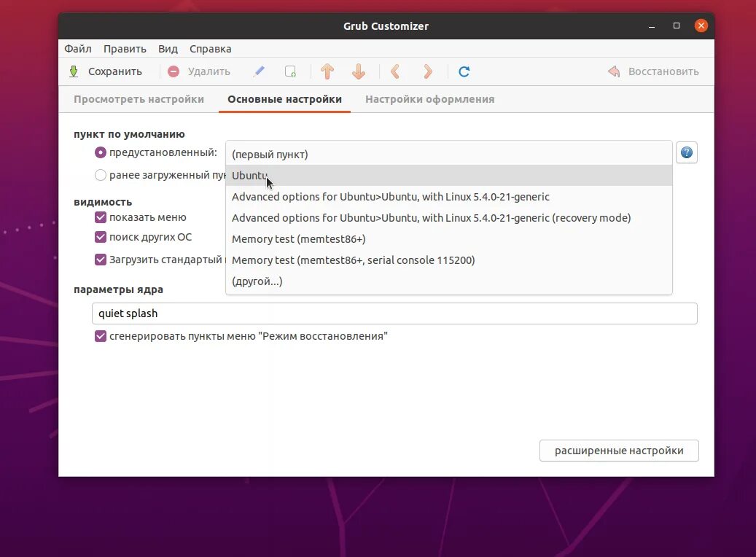
Task: Maximize the Grub Customizer window
Action: [677, 26]
